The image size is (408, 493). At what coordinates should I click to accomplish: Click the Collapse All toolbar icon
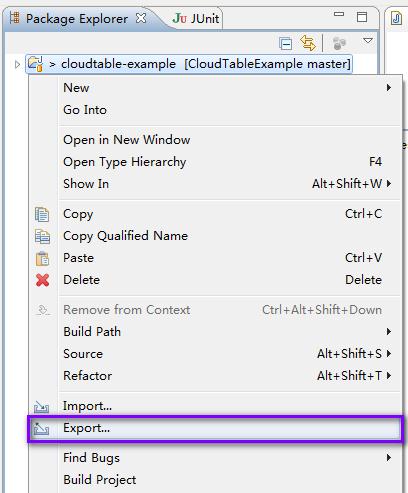pos(285,43)
